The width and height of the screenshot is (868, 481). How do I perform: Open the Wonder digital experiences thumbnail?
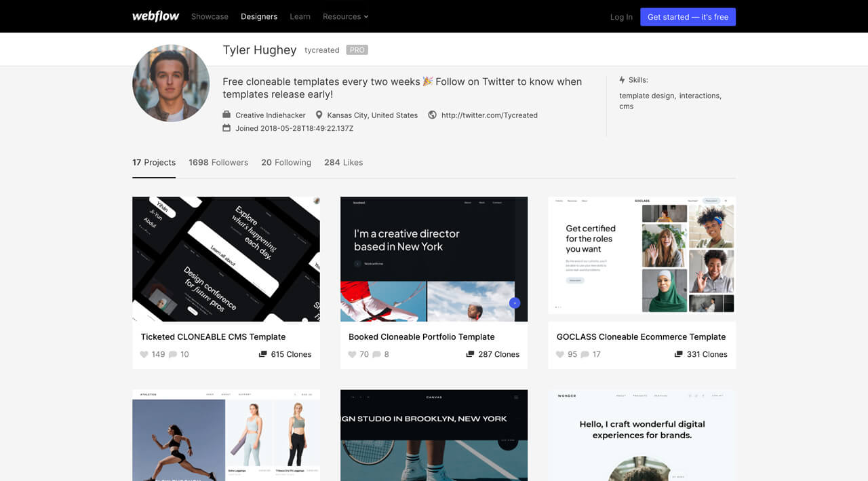click(x=642, y=435)
